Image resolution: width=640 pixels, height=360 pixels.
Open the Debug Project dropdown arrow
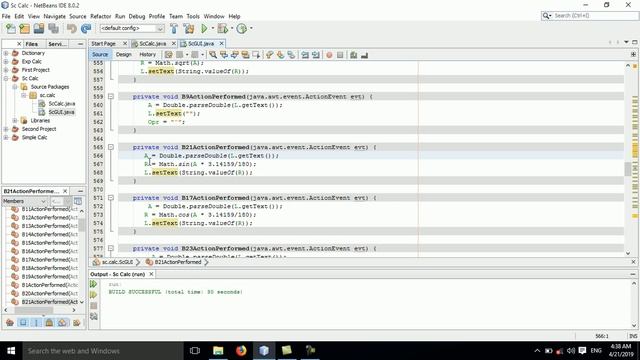(231, 28)
